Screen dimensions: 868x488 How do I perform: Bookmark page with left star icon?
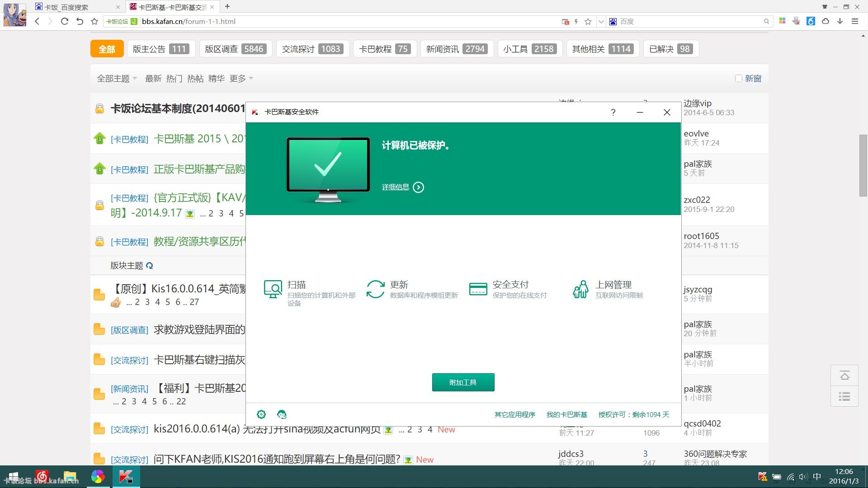(94, 21)
